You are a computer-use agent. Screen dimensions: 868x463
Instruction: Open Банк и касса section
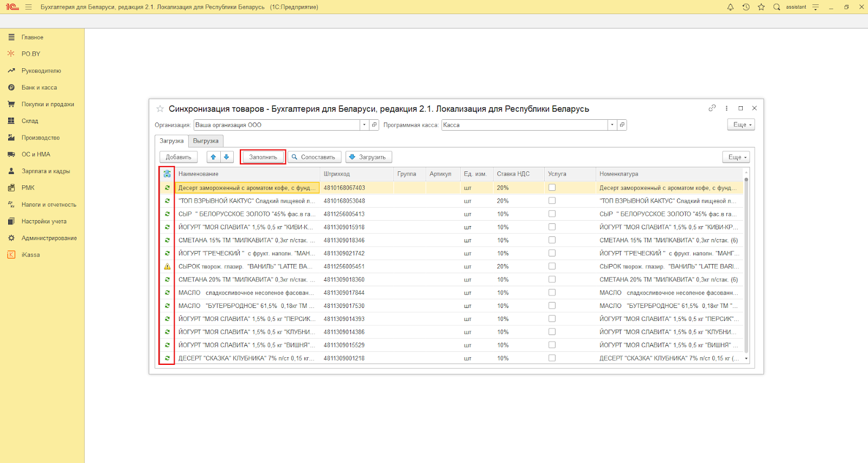click(39, 88)
